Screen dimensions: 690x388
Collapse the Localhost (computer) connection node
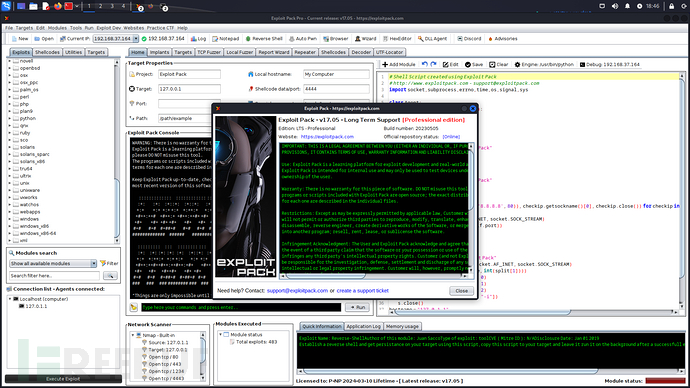pyautogui.click(x=10, y=299)
